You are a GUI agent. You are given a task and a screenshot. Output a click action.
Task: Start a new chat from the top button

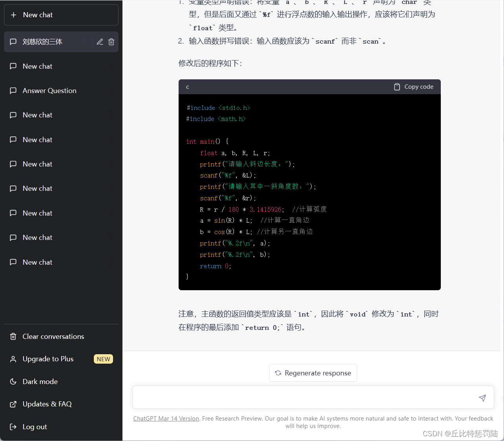pyautogui.click(x=61, y=15)
